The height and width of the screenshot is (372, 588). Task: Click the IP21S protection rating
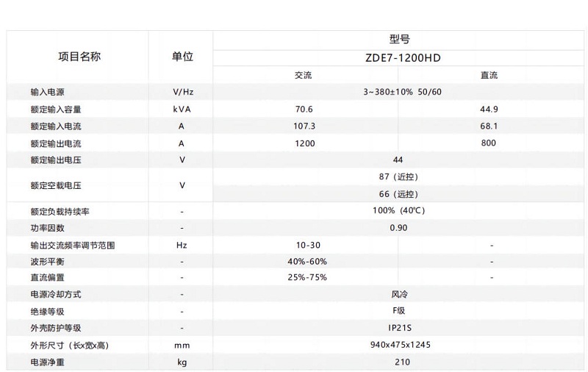coord(398,328)
